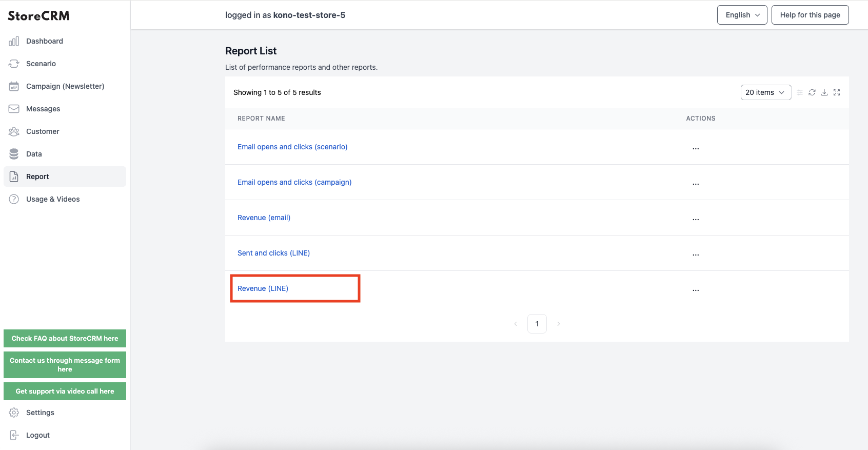Click Contact us through message form button
The width and height of the screenshot is (868, 450).
pos(65,365)
